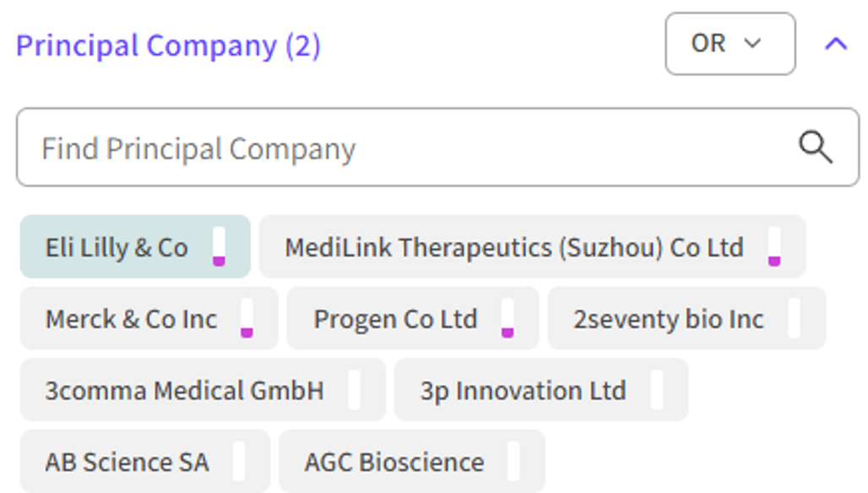Click the empty bar on AGC Bioscience chip

513,463
